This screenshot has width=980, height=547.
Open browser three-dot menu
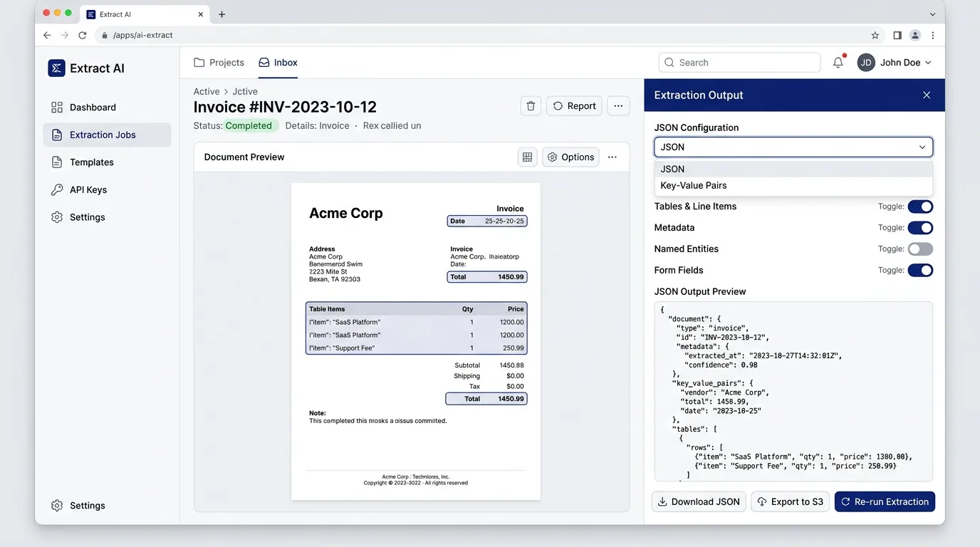933,35
